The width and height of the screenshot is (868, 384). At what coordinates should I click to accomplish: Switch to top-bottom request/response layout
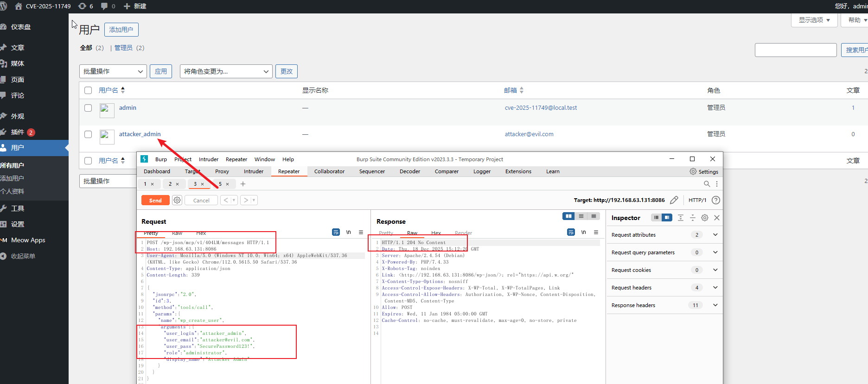point(581,216)
